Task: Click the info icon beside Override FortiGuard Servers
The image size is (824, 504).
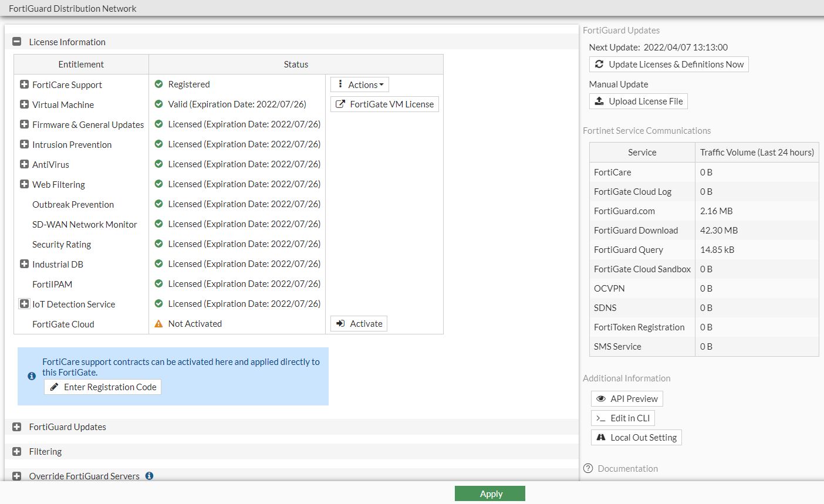Action: click(150, 476)
